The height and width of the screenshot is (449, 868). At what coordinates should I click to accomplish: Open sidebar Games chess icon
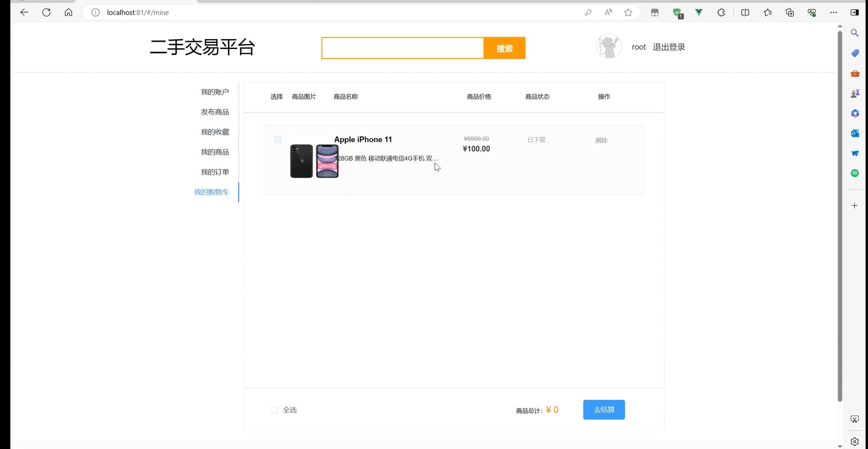[855, 93]
